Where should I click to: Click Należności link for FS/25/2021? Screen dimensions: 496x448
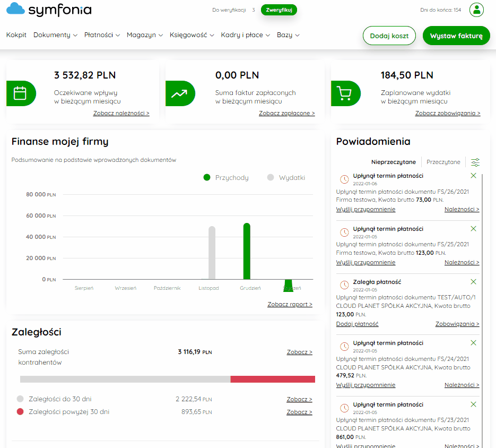pyautogui.click(x=462, y=262)
